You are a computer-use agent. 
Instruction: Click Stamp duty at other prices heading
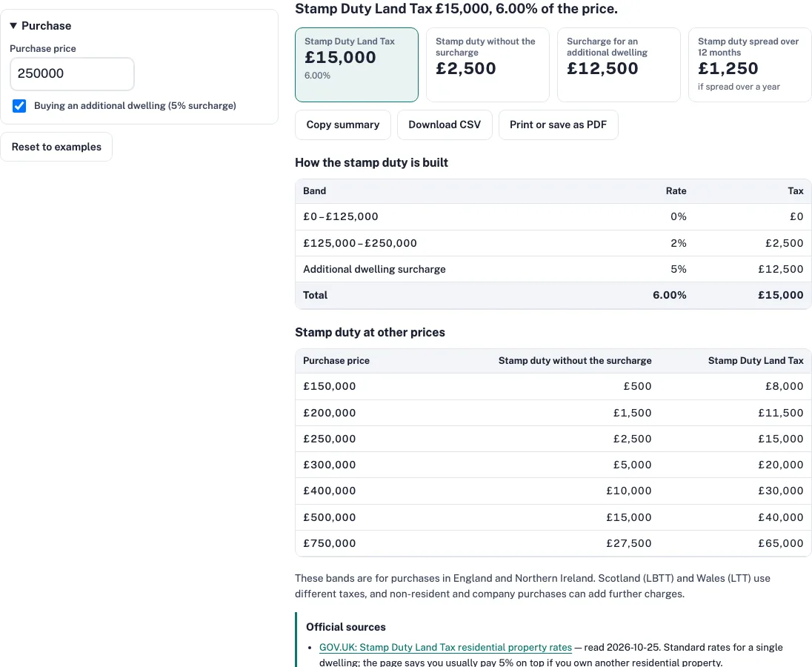coord(370,333)
